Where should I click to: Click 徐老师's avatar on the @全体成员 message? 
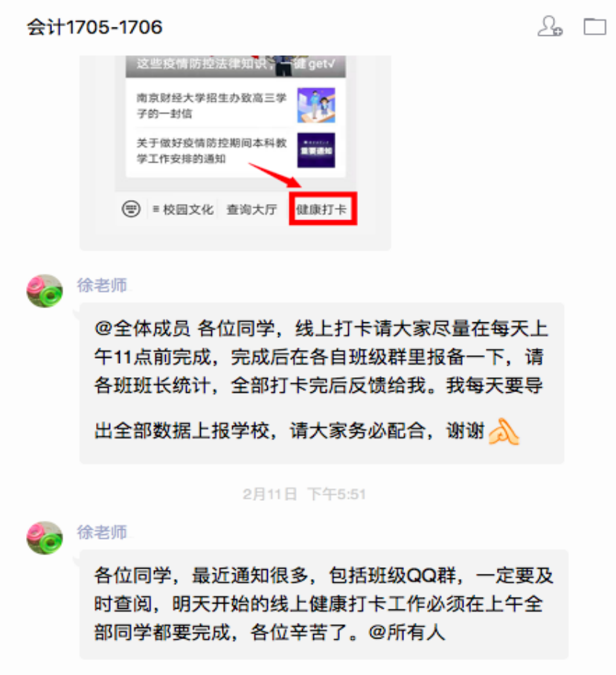pos(45,291)
